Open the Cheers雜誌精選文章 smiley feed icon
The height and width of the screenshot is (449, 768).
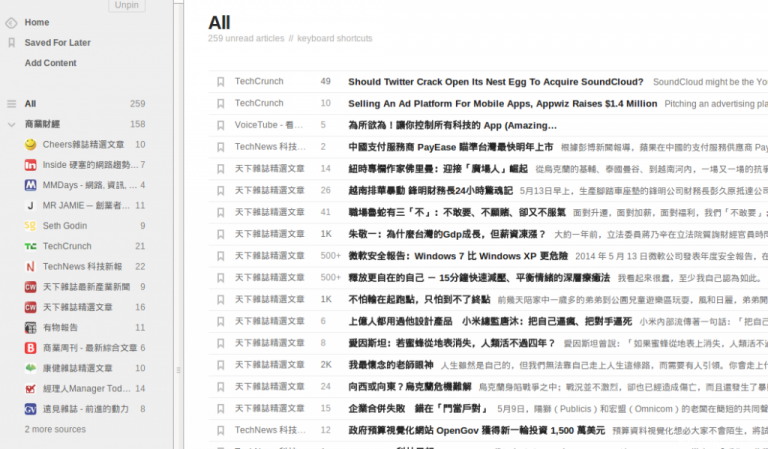coord(30,144)
